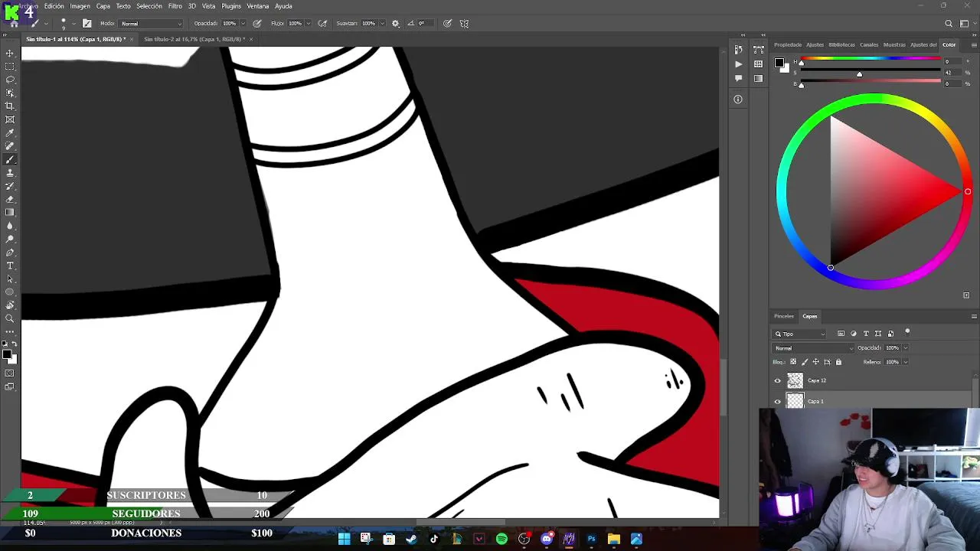Toggle lock image pixels brush icon
Viewport: 980px width, 551px height.
tap(804, 362)
